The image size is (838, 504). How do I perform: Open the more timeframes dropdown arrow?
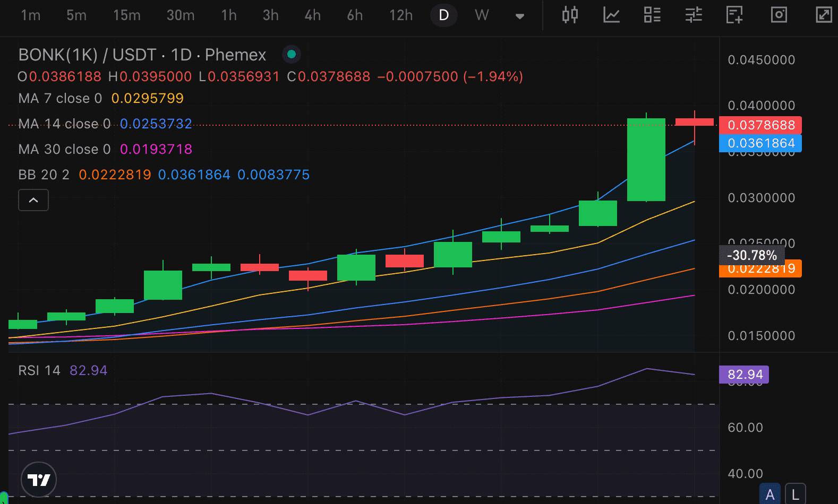(x=520, y=16)
